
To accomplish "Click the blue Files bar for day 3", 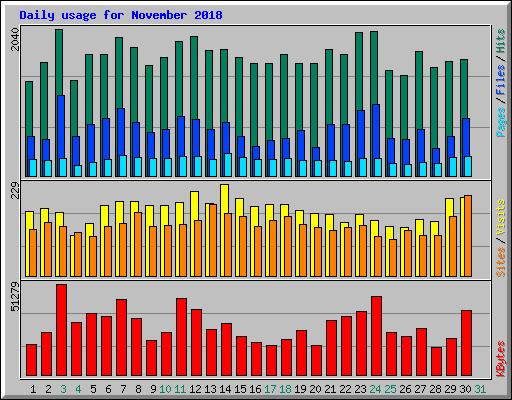I will tap(61, 127).
